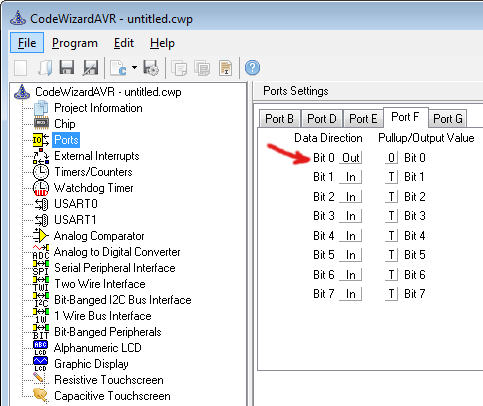Image resolution: width=483 pixels, height=406 pixels.
Task: Open the USART0 settings node
Action: 76,204
